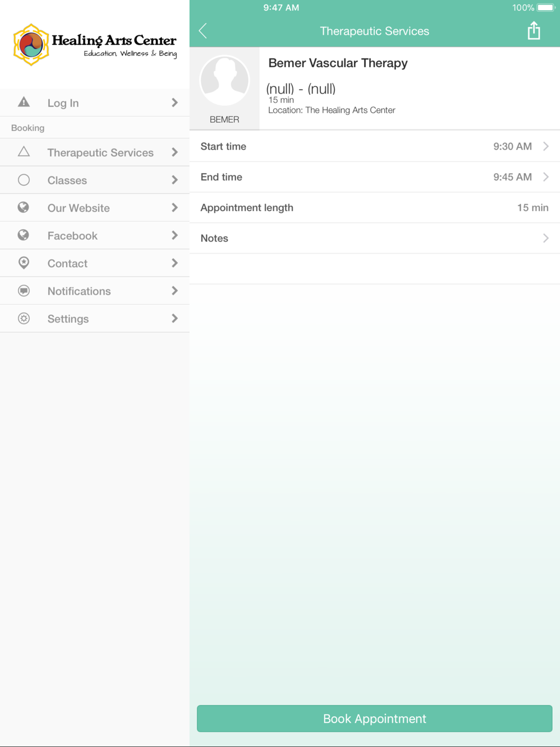Tap the back arrow in header

pyautogui.click(x=203, y=31)
